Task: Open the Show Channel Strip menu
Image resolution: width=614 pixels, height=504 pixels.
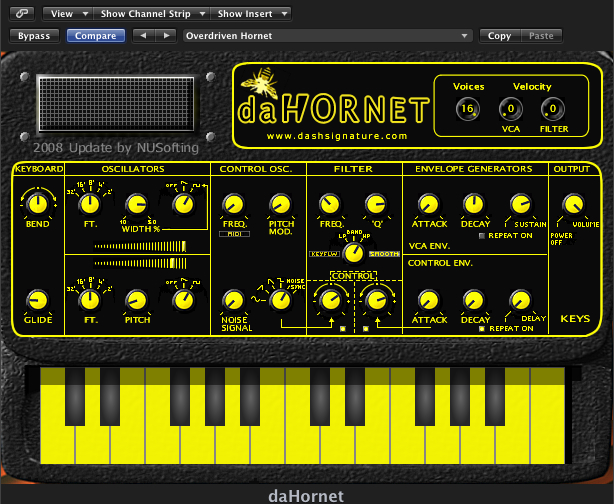Action: (x=152, y=14)
